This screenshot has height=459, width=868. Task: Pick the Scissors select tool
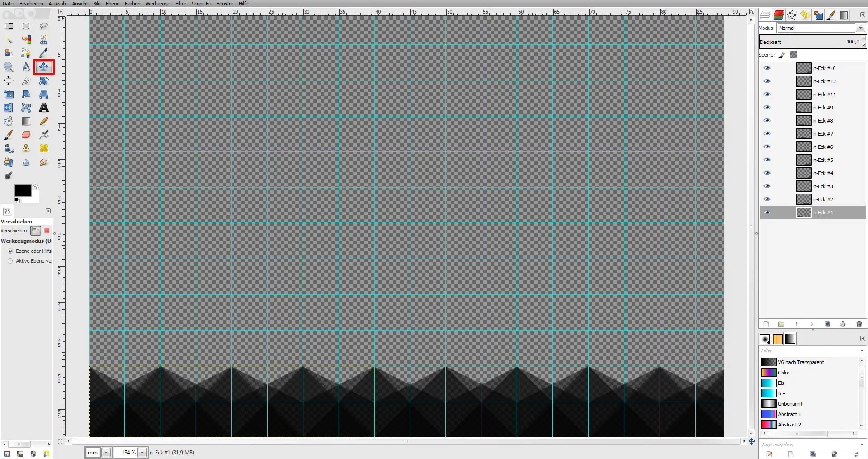44,40
